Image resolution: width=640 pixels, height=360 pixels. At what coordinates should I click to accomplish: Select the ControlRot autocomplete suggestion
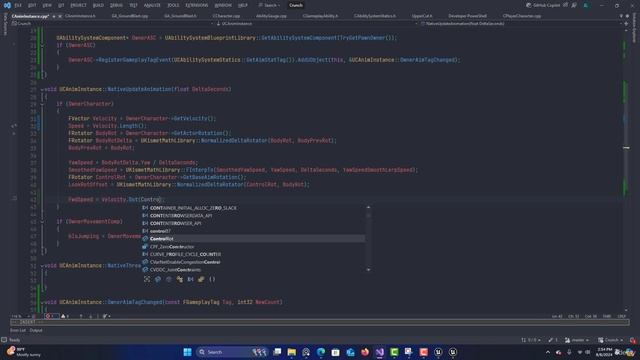point(253,239)
